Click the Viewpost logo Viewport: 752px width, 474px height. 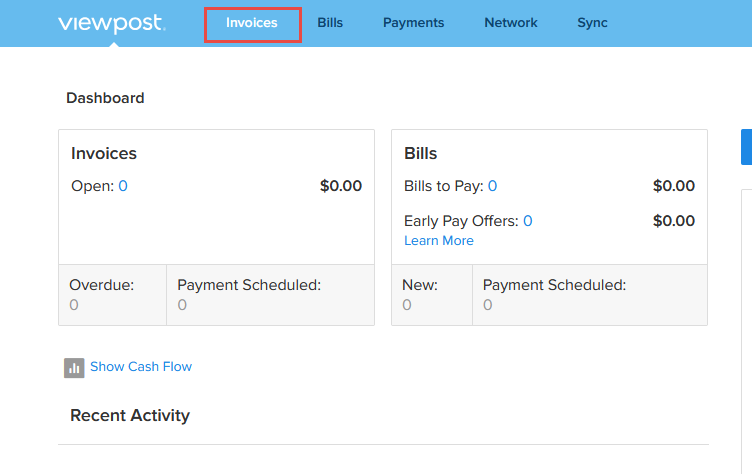pos(112,24)
